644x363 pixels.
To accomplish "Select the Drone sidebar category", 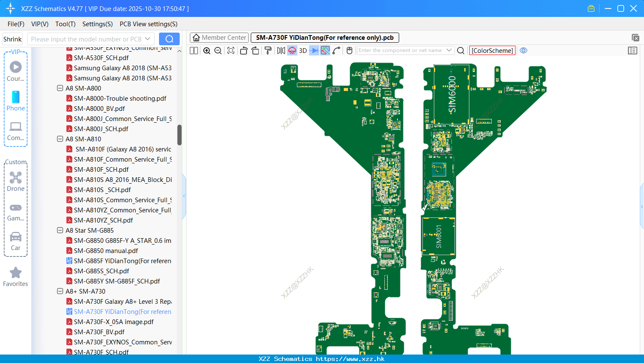I will point(16,181).
